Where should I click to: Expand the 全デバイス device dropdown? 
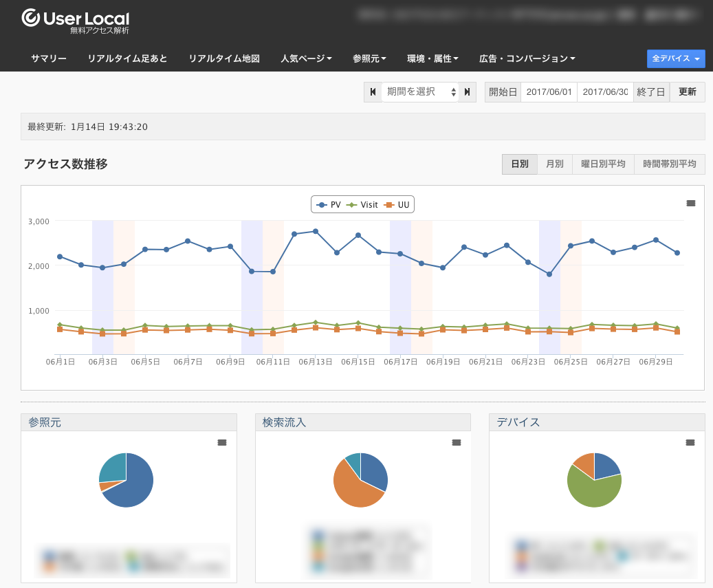[676, 59]
